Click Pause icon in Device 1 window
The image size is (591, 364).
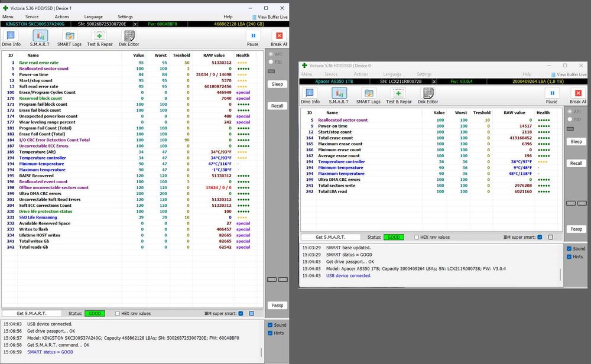253,35
